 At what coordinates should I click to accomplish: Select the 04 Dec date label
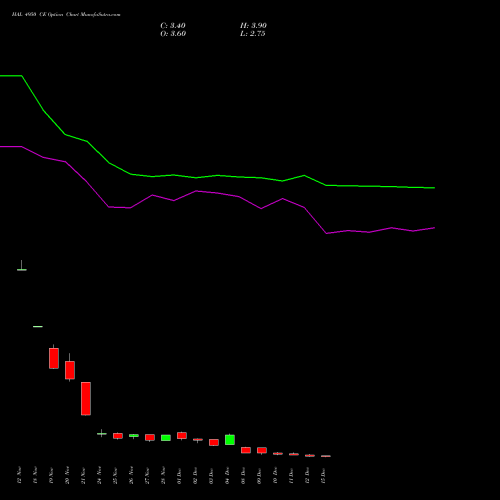coord(227,475)
